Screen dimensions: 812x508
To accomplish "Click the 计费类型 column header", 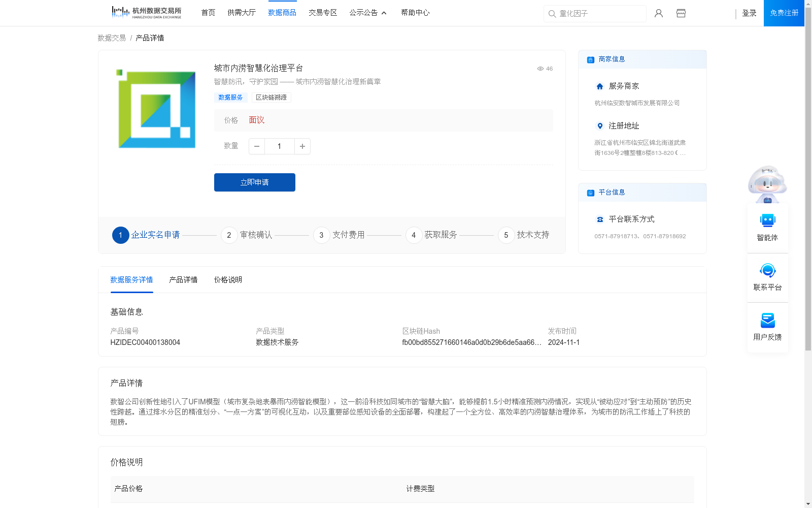I will point(420,489).
